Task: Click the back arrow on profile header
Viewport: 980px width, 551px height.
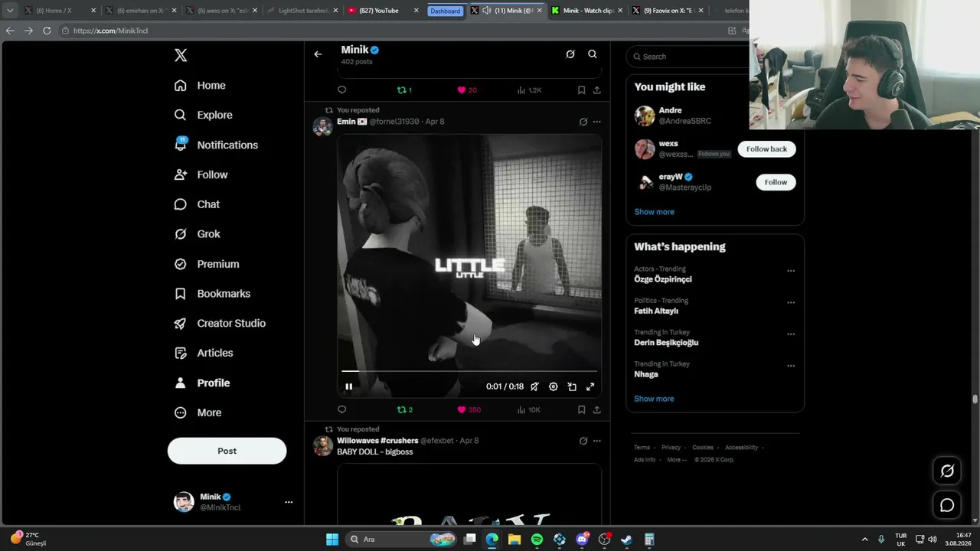Action: [318, 54]
